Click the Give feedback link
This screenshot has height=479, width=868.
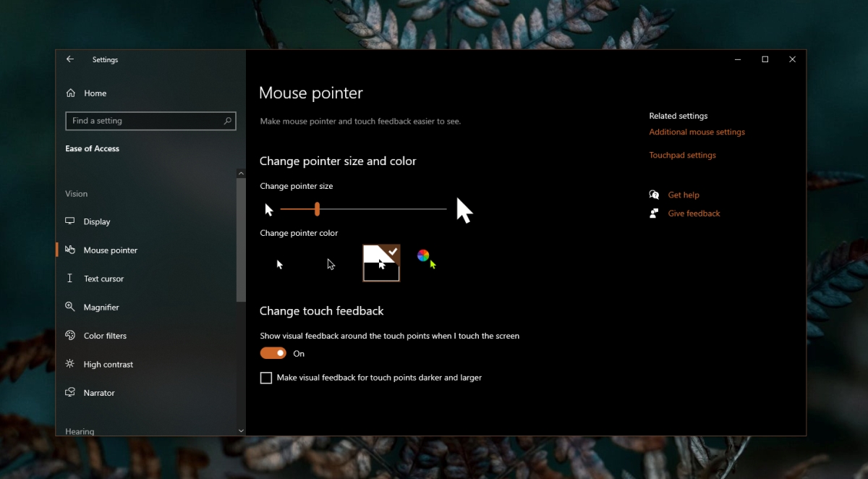click(x=694, y=213)
